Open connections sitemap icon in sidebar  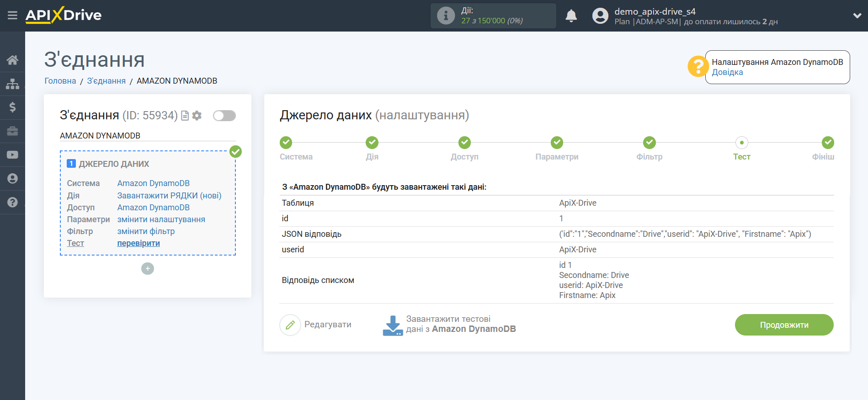(12, 84)
